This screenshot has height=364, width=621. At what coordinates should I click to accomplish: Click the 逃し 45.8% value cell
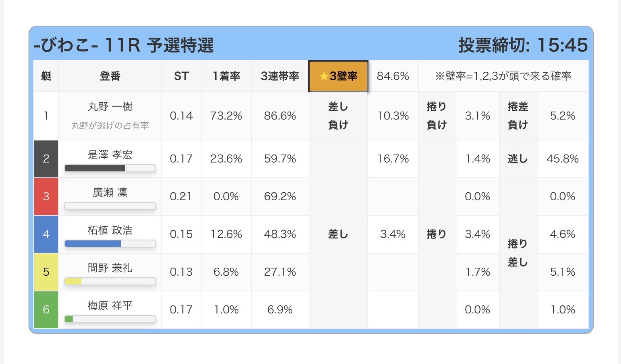tap(562, 159)
